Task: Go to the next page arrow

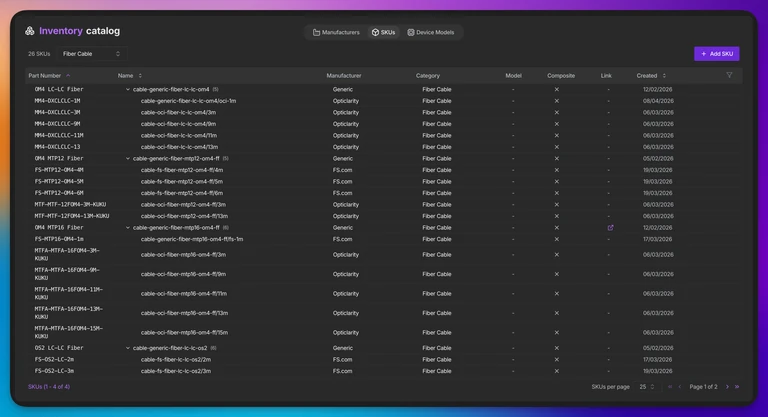Action: point(727,387)
